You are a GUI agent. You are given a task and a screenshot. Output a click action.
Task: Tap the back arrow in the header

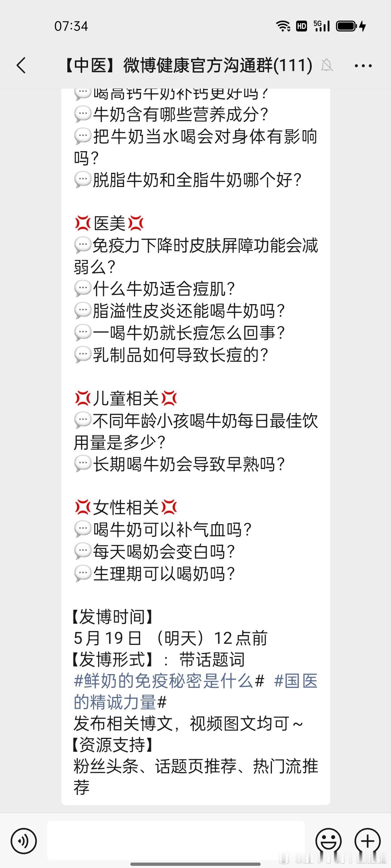point(21,65)
